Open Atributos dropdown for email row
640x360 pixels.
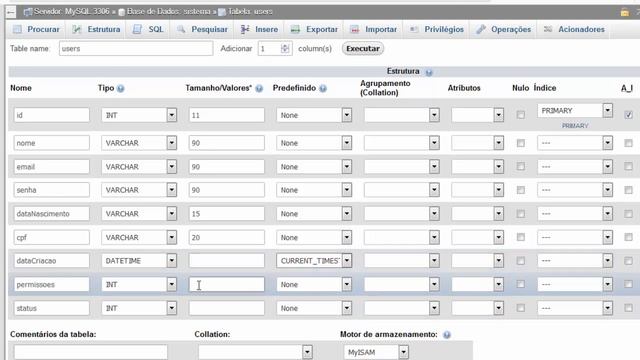(478, 167)
